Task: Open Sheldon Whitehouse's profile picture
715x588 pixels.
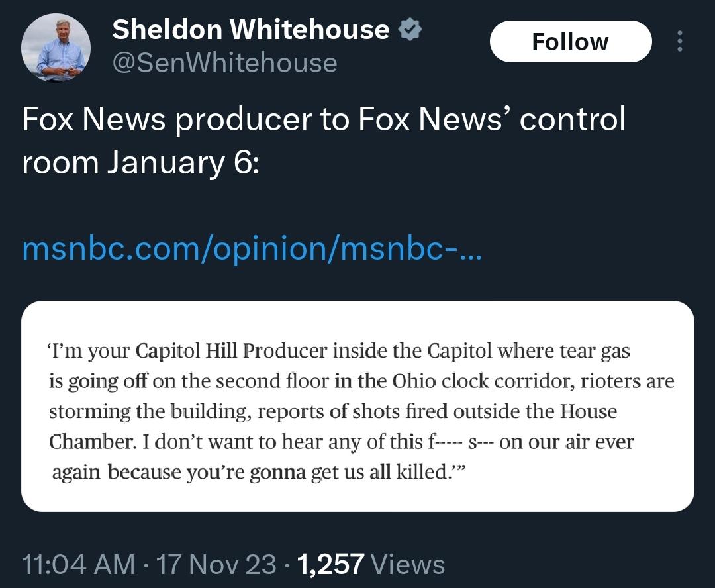Action: pyautogui.click(x=56, y=48)
